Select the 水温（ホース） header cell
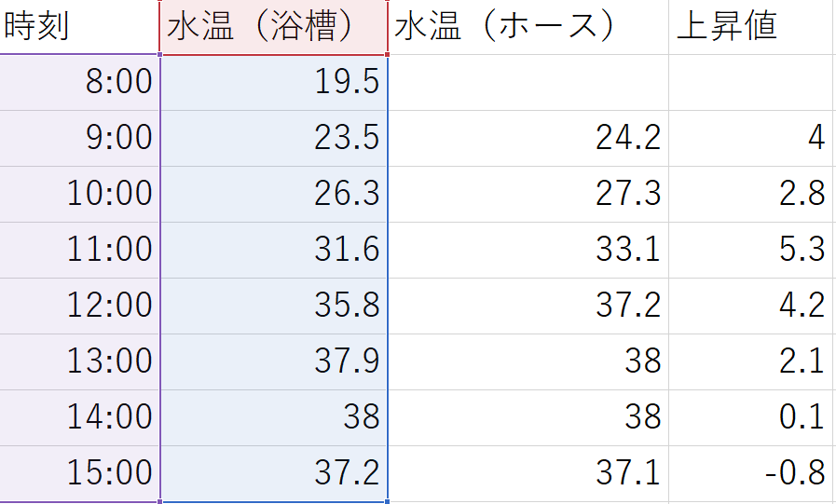836x504 pixels. pyautogui.click(x=528, y=27)
